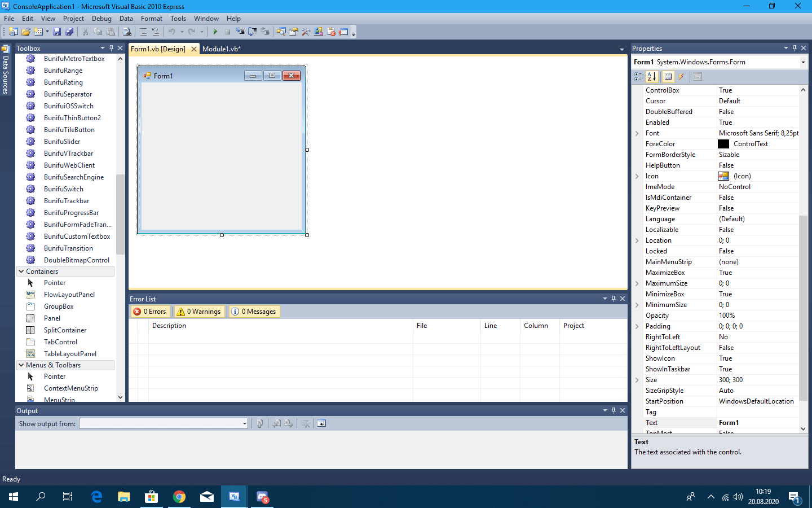
Task: Collapse the Menus & Toolbars toolbox group
Action: pyautogui.click(x=21, y=365)
